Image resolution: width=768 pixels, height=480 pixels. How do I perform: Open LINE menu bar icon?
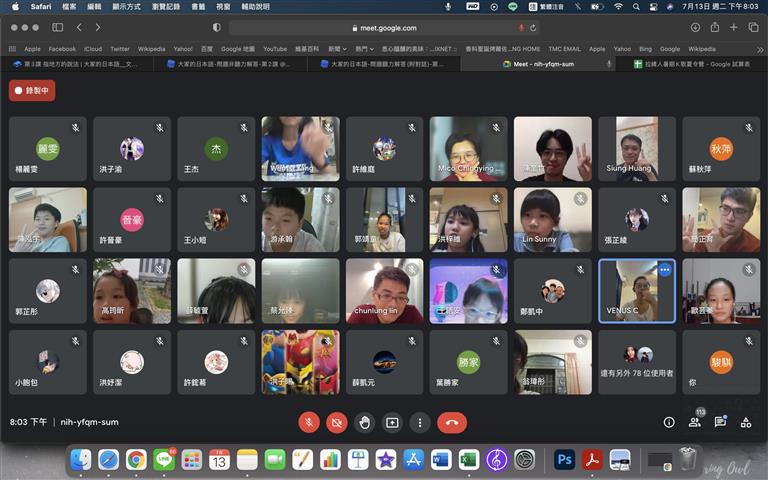coord(512,6)
